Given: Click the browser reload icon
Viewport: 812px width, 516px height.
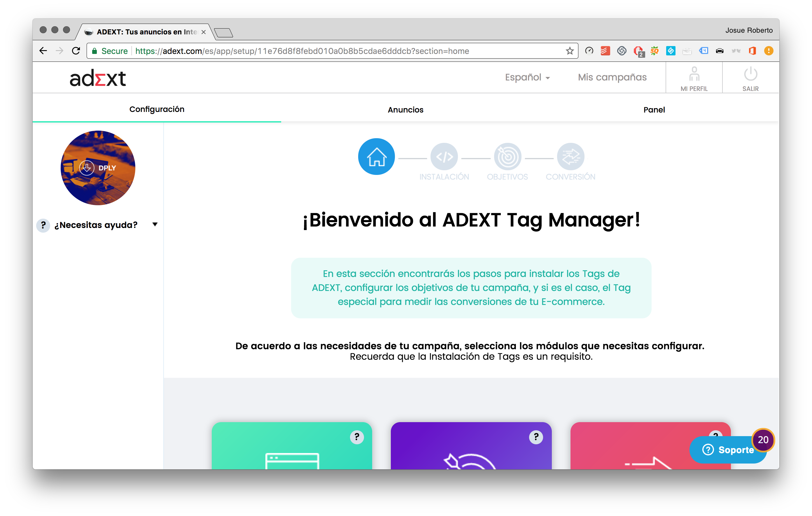Looking at the screenshot, I should 76,50.
